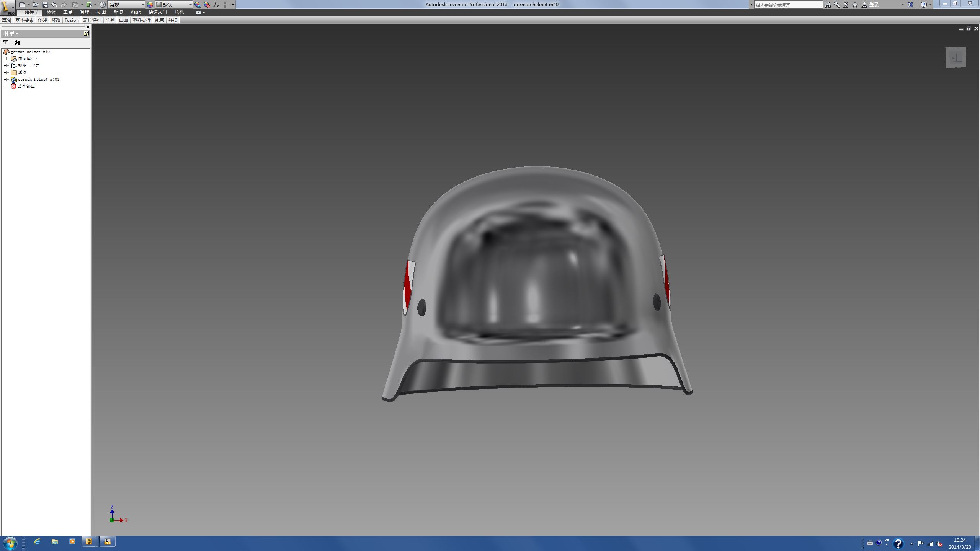Viewport: 980px width, 551px height.
Task: Open file with the folder icon
Action: pos(35,5)
